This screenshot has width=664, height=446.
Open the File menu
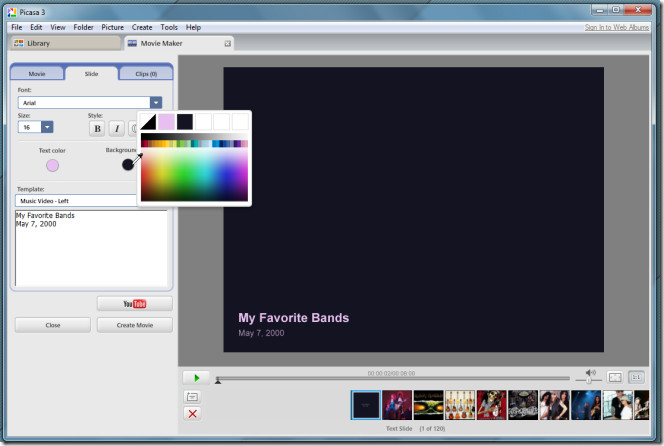point(17,27)
